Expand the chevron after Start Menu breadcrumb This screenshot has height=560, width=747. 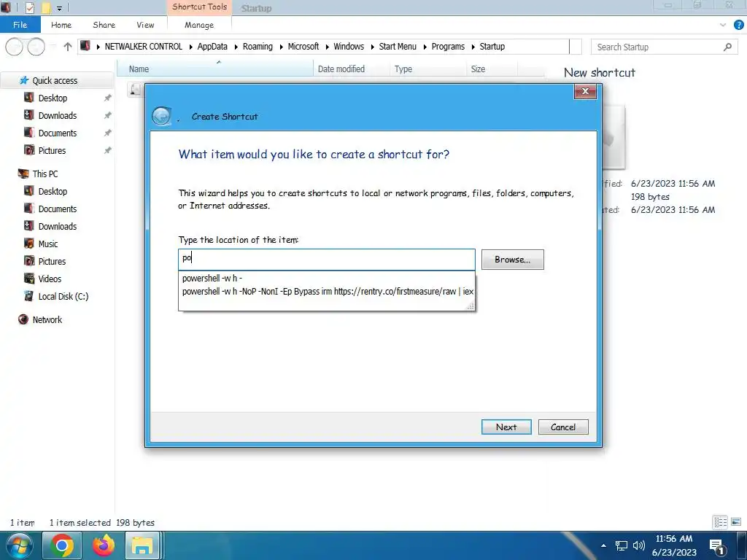[425, 47]
